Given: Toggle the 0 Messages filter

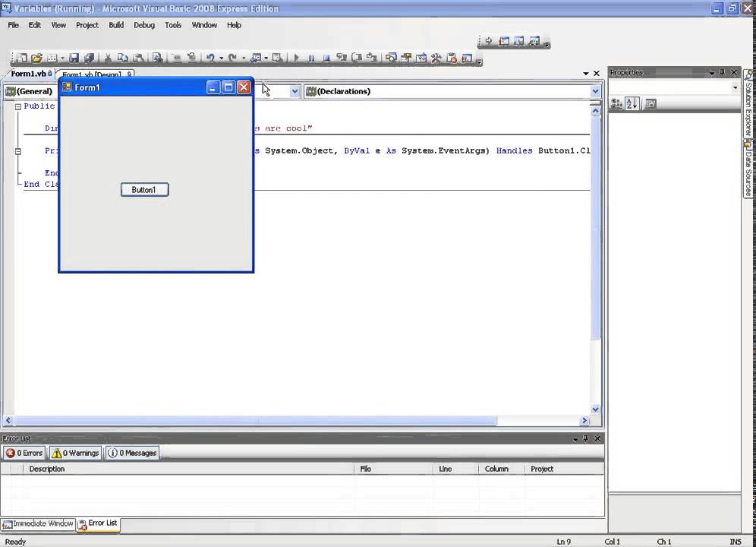Looking at the screenshot, I should tap(132, 453).
